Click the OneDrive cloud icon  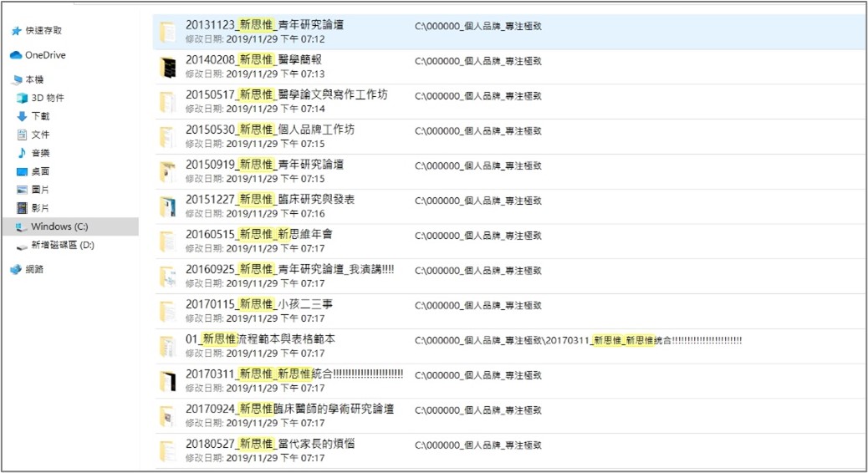(x=16, y=55)
